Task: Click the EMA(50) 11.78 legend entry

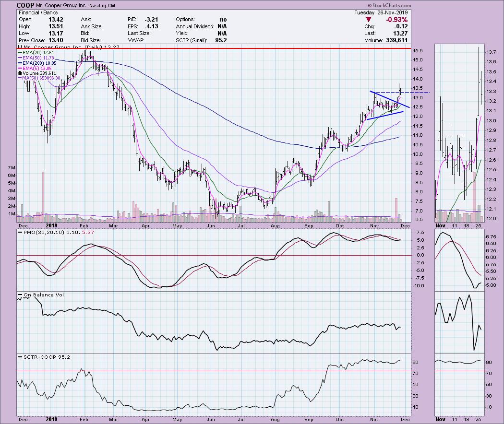Action: coord(36,58)
